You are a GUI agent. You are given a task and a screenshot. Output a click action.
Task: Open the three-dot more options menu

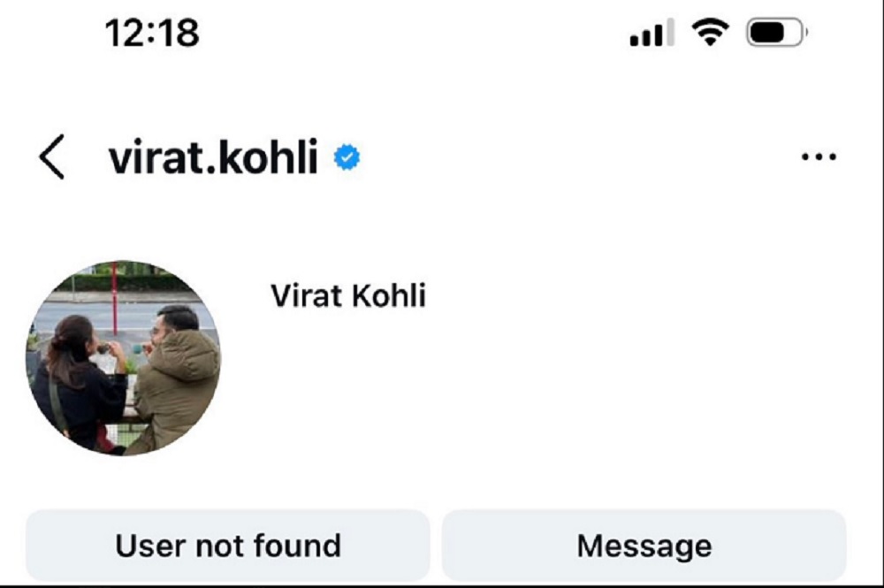pyautogui.click(x=818, y=157)
